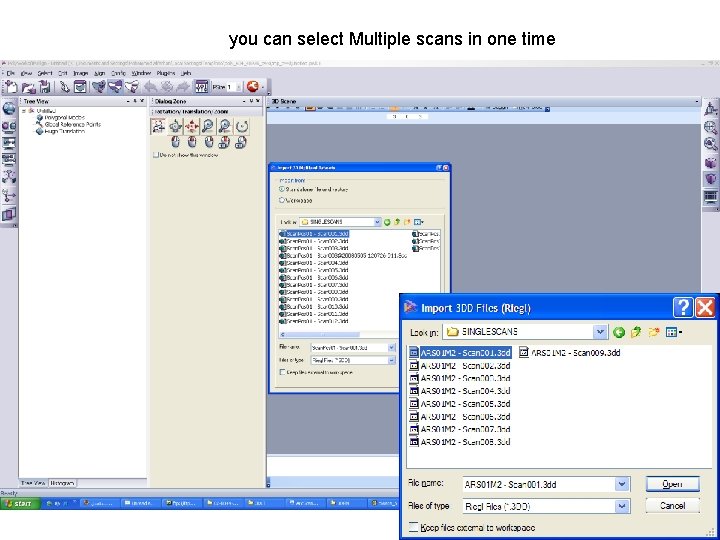Click the purple cube icon in the right sidebar
720x540 pixels.
(710, 163)
